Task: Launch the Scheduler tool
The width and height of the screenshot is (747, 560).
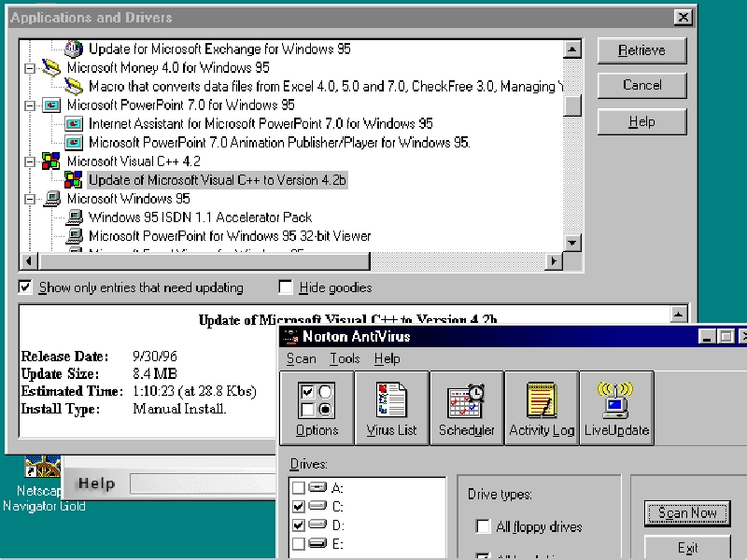Action: pyautogui.click(x=466, y=409)
